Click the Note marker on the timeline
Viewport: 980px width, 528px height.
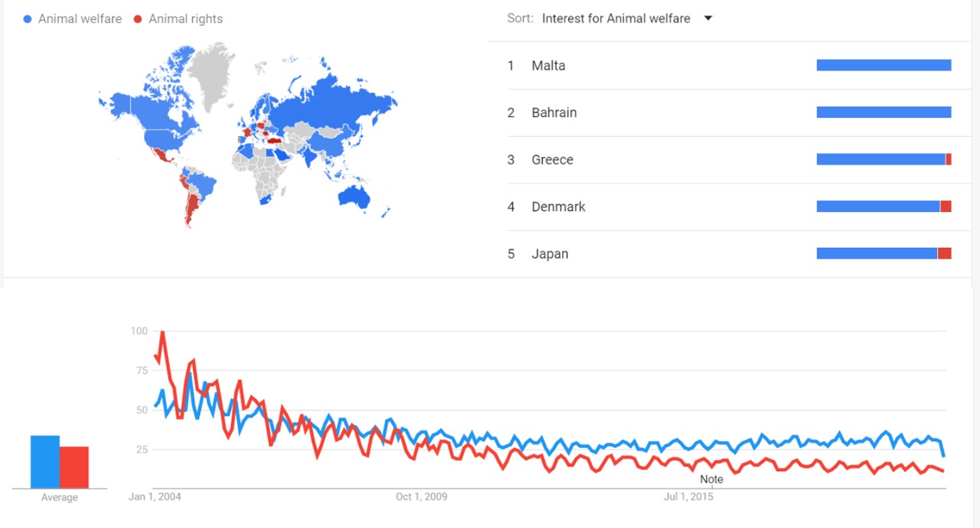click(x=711, y=479)
